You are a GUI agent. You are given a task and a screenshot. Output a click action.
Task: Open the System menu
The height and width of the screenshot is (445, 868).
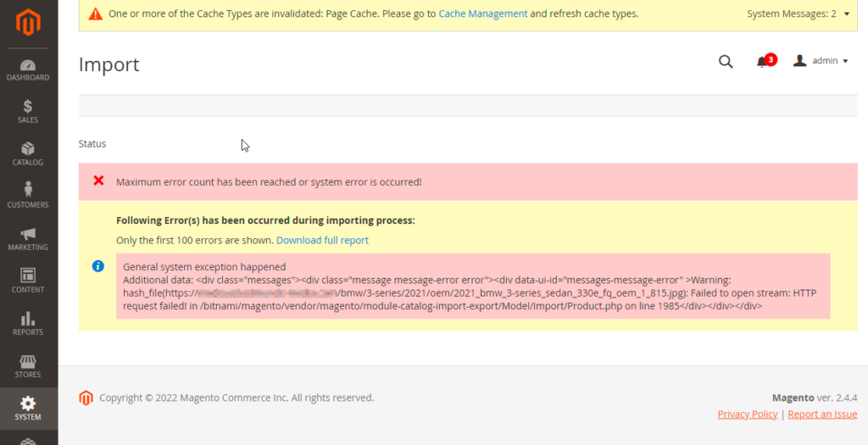coord(28,409)
